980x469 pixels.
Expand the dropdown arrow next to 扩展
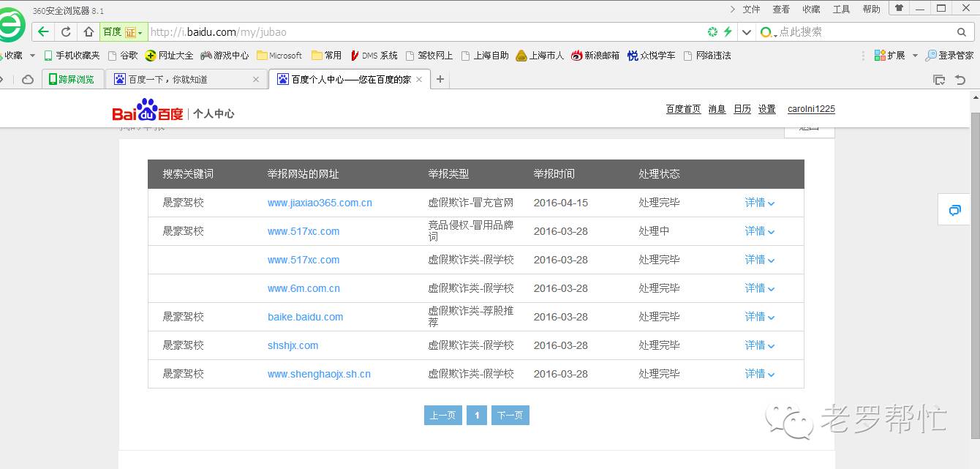pos(915,56)
